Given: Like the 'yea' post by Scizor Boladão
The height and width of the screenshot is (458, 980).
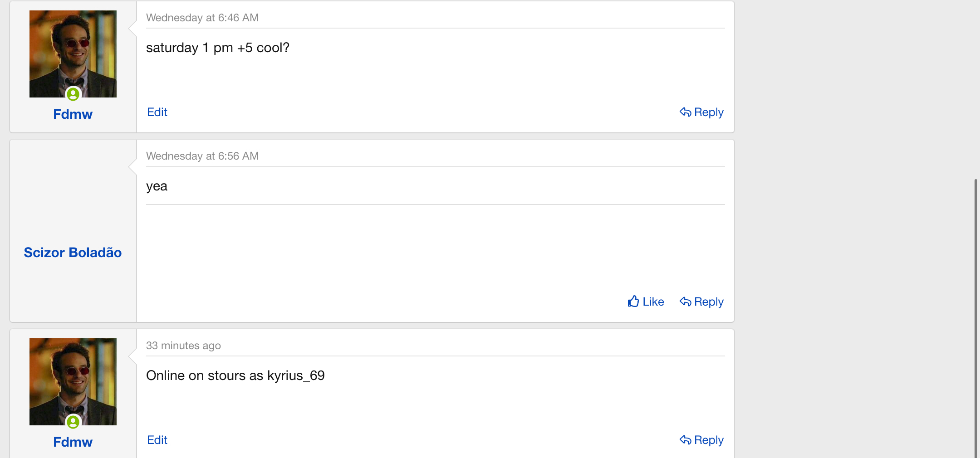Looking at the screenshot, I should (x=653, y=302).
